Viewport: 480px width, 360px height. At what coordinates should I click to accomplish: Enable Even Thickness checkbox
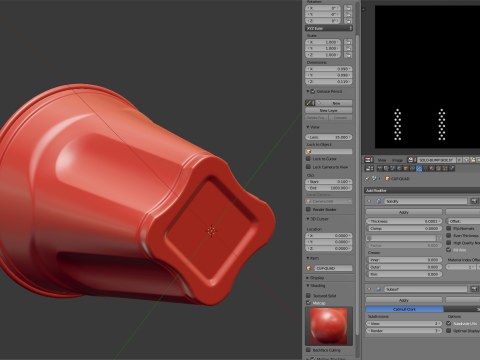[449, 235]
